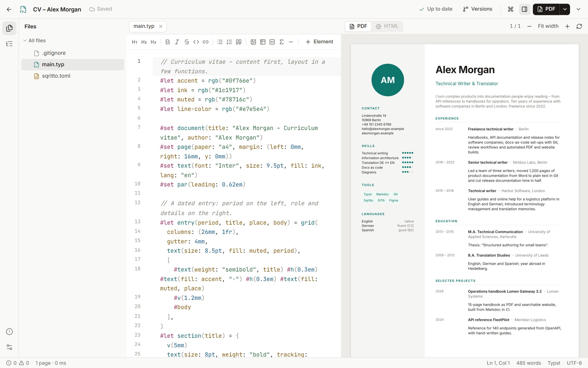Screen dimensions: 588x368
Task: Open Versions history
Action: (x=477, y=9)
